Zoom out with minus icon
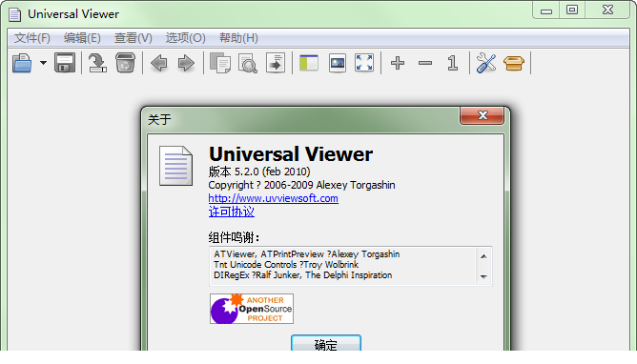The image size is (637, 364). (425, 63)
